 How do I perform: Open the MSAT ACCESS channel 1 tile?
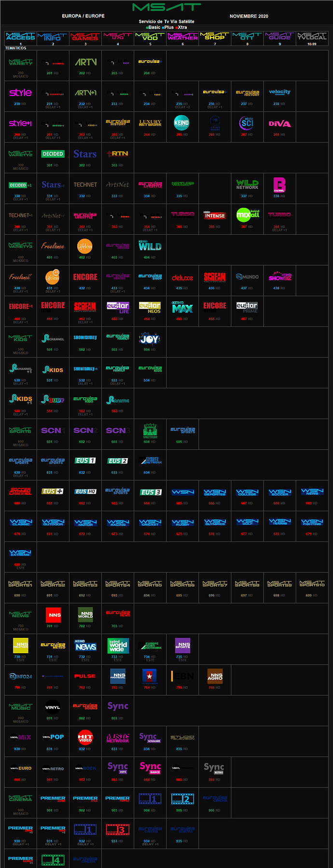pyautogui.click(x=21, y=38)
